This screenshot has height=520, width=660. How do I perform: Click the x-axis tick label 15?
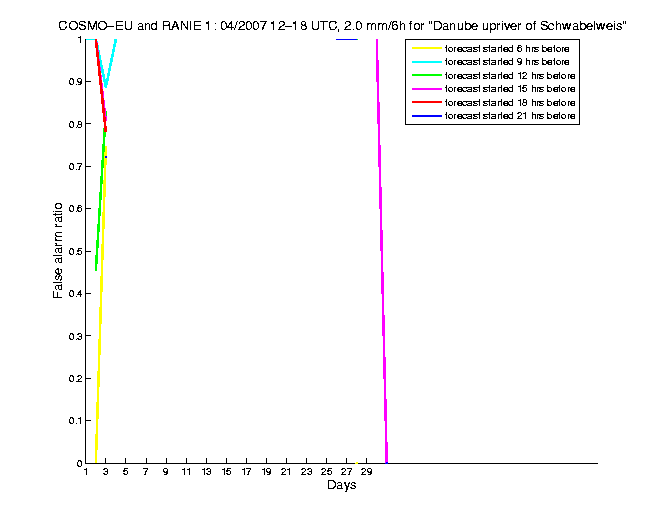pyautogui.click(x=226, y=472)
